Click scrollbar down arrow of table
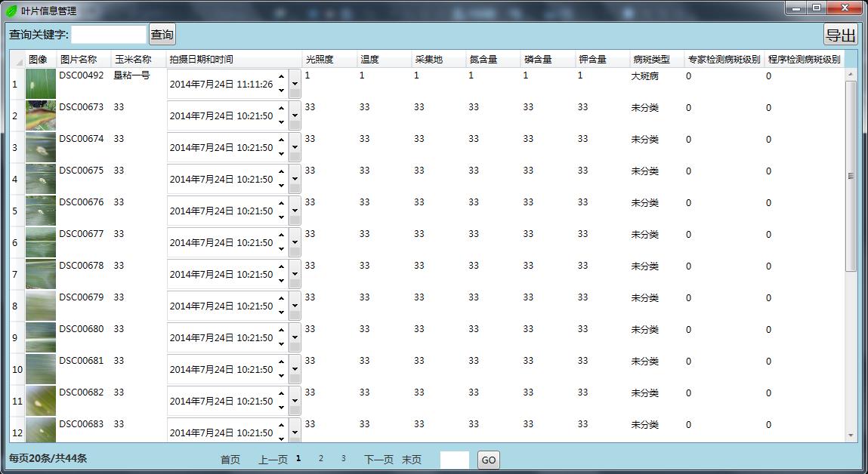The image size is (868, 474). tap(851, 436)
